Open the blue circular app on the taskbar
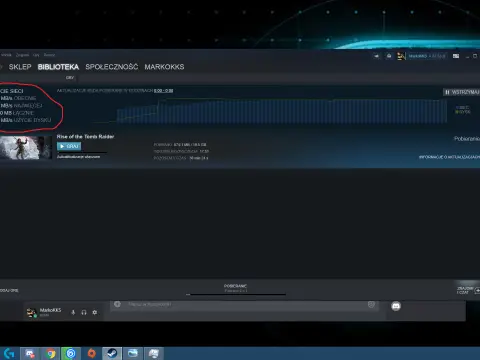480x360 pixels. pos(71,353)
